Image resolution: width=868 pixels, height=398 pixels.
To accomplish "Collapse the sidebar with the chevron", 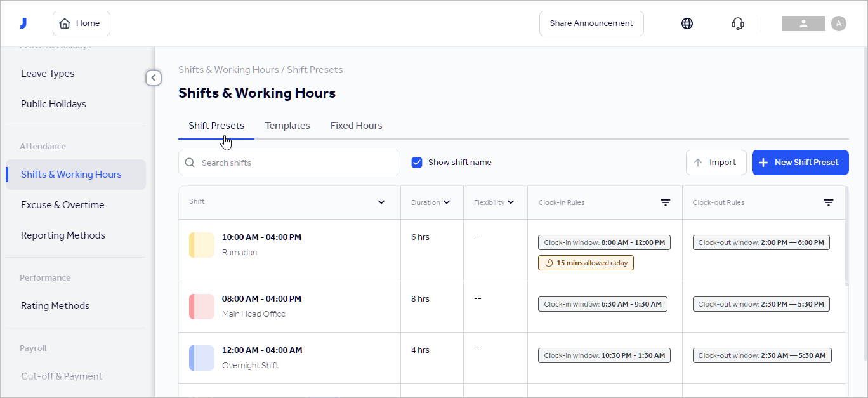I will coord(154,77).
